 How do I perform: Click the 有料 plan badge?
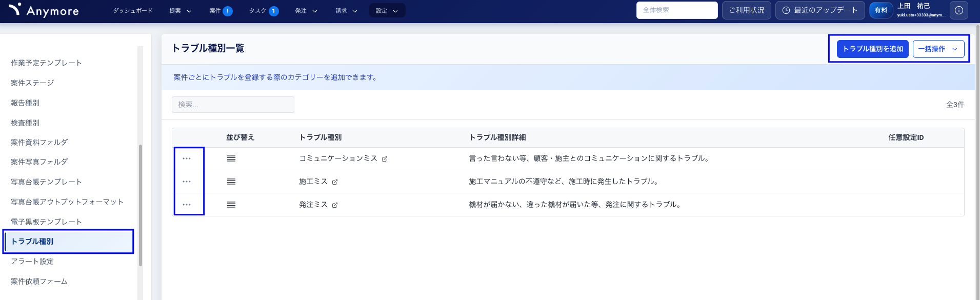click(881, 10)
